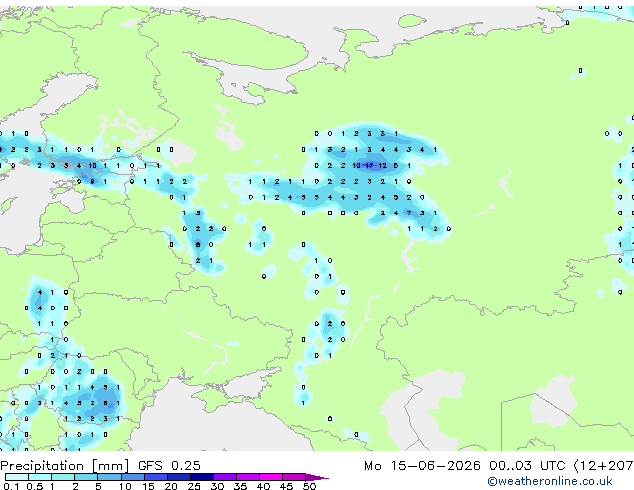Screen dimensions: 634x490
Task: Select the '00..03 UTC' time label
Action: tap(527, 466)
